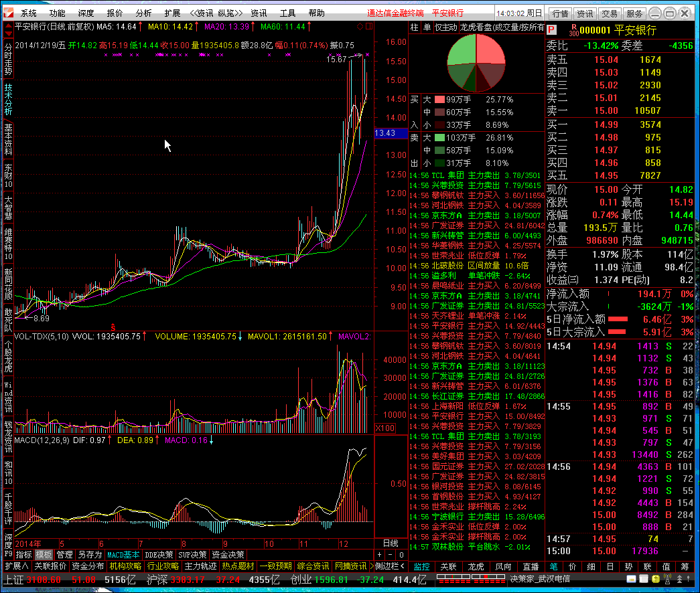Click the 13.43 price marker on the axis
The image size is (700, 593).
point(391,133)
